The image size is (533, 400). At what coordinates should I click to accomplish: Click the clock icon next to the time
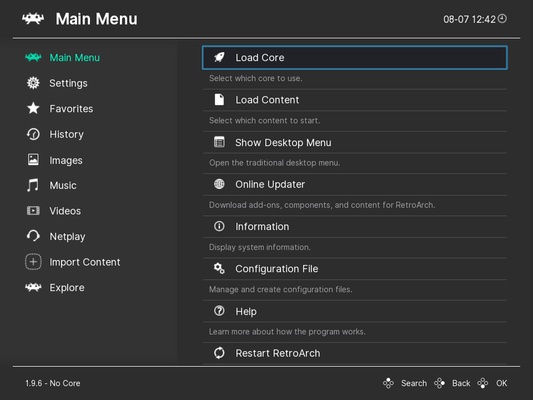pos(502,19)
